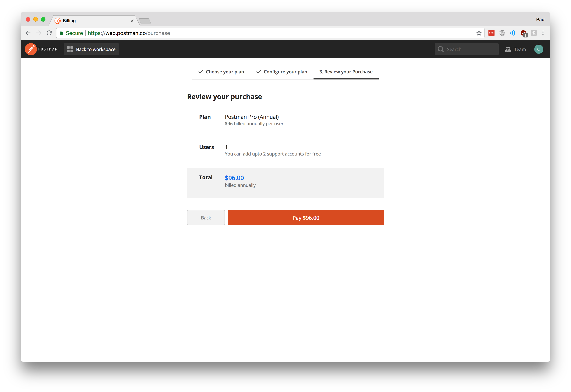
Task: Close the Billing tab
Action: point(132,21)
